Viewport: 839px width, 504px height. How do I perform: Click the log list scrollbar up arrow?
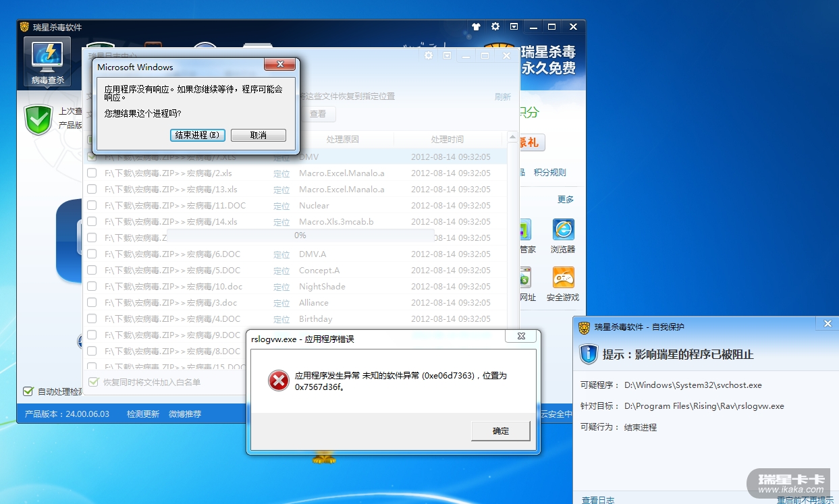pyautogui.click(x=512, y=137)
